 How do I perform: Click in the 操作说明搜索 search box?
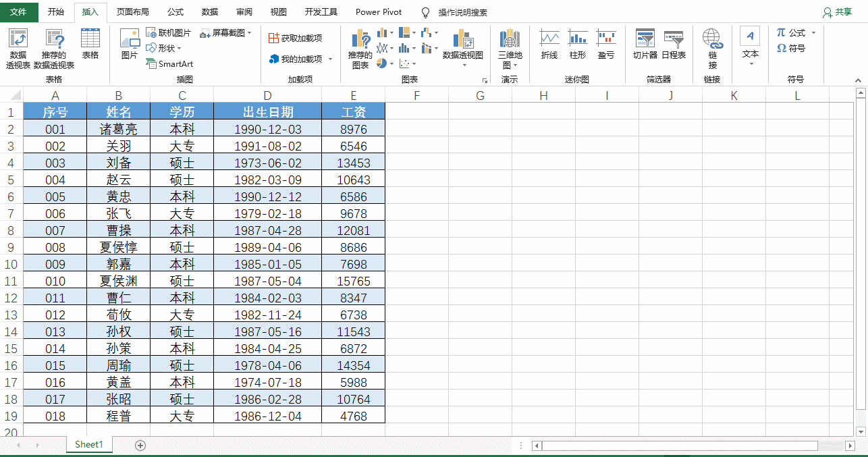tap(462, 12)
